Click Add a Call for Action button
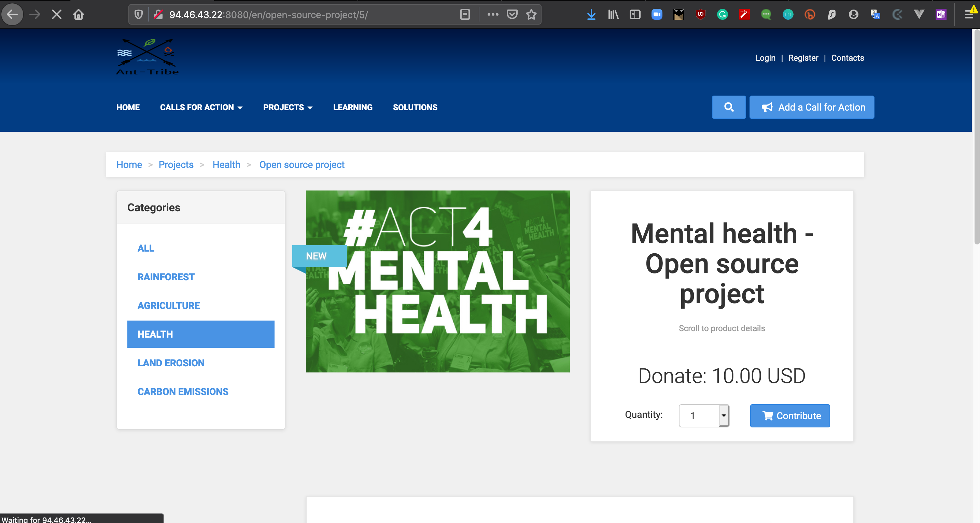Screen dimensions: 980x523 (811, 107)
